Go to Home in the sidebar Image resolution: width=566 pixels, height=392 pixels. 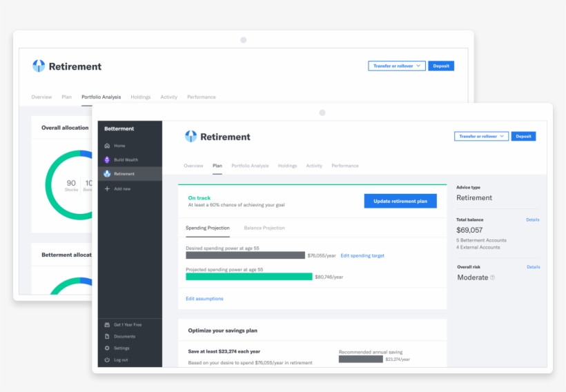coord(119,146)
